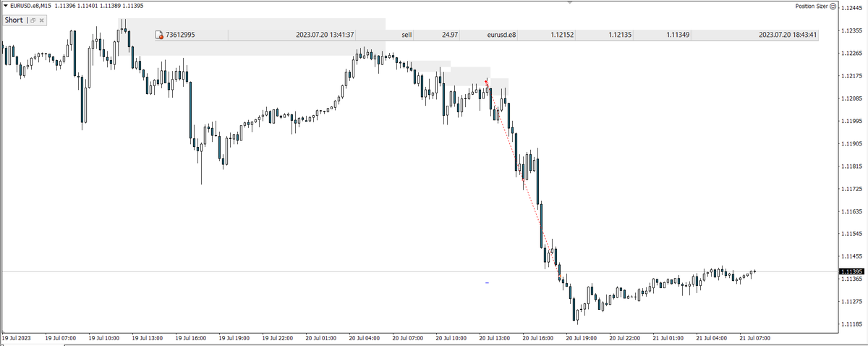Viewport: 868px width, 346px height.
Task: Click the Position Sizer smiley face icon
Action: 833,6
